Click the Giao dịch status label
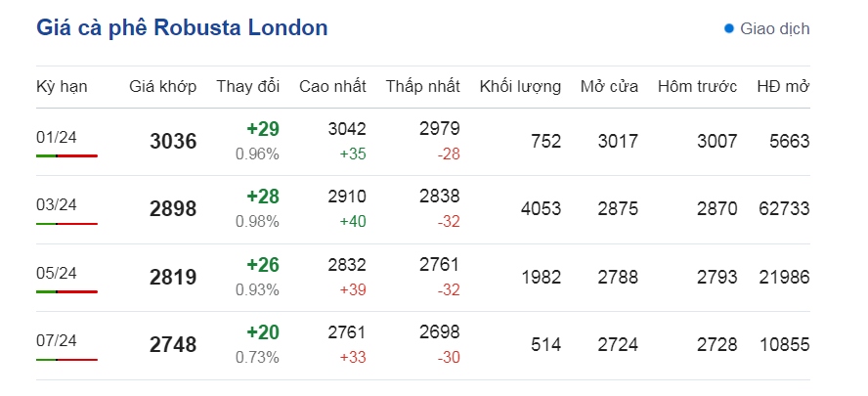 click(x=775, y=28)
